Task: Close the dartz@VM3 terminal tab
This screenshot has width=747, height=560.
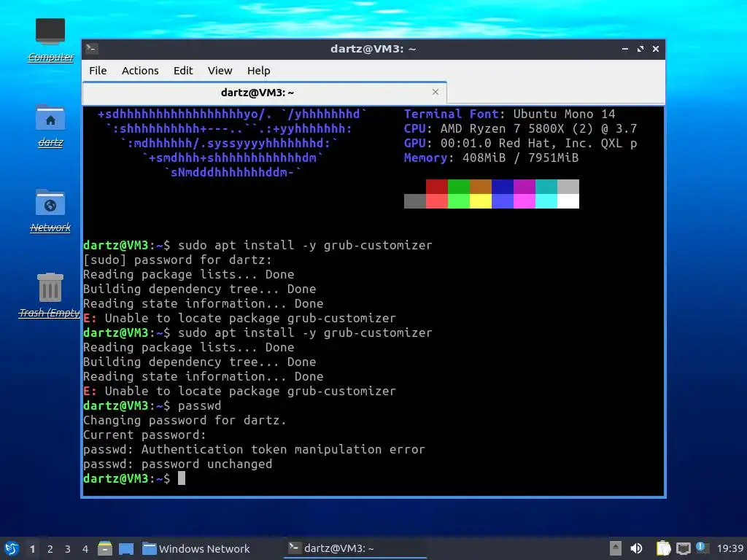Action: [435, 92]
